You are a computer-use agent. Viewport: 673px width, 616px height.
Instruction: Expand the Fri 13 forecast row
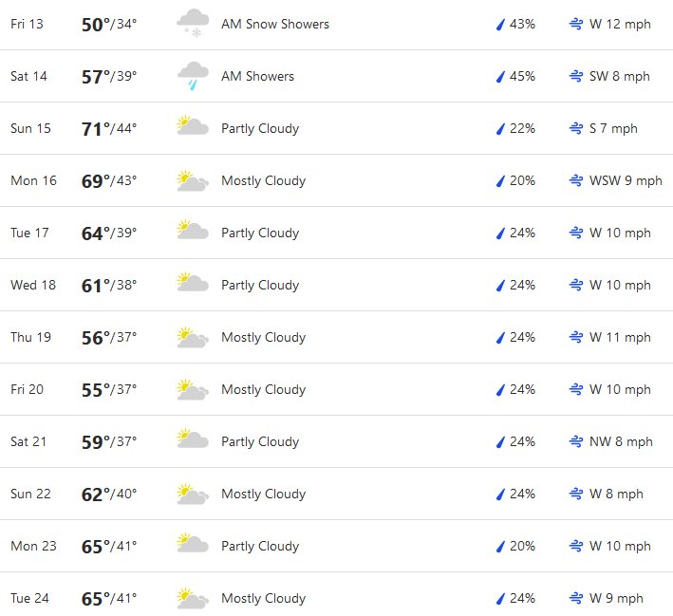click(x=336, y=25)
